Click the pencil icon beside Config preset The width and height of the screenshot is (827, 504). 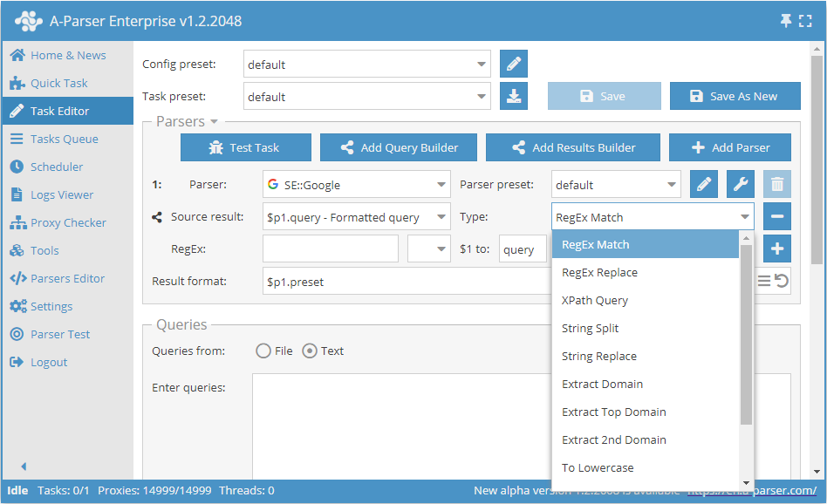(x=514, y=64)
